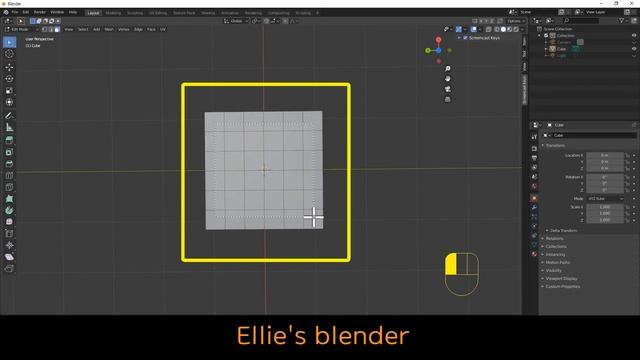Expand the Delta Transform panel
This screenshot has width=640, height=360.
[562, 231]
